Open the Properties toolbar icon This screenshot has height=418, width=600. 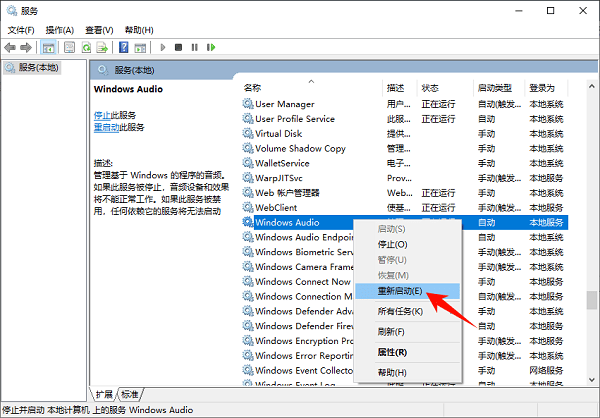coord(69,47)
